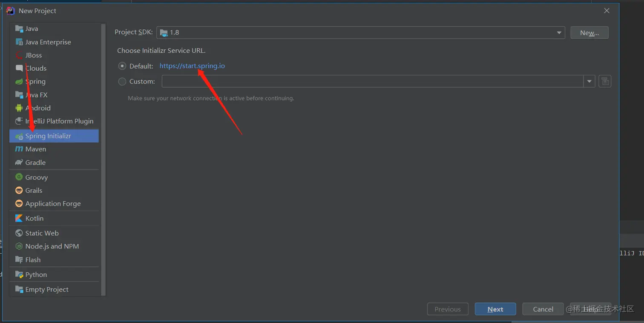The image size is (644, 323).
Task: Choose the Application Forge list entry
Action: [x=54, y=203]
